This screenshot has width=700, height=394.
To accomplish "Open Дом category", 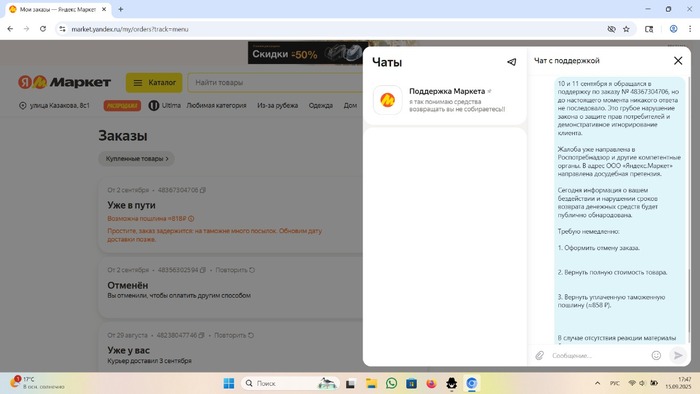I will coord(350,105).
